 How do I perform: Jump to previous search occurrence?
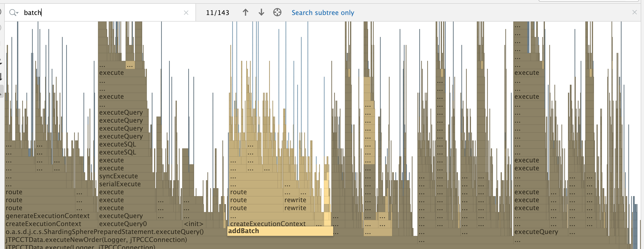coord(245,12)
